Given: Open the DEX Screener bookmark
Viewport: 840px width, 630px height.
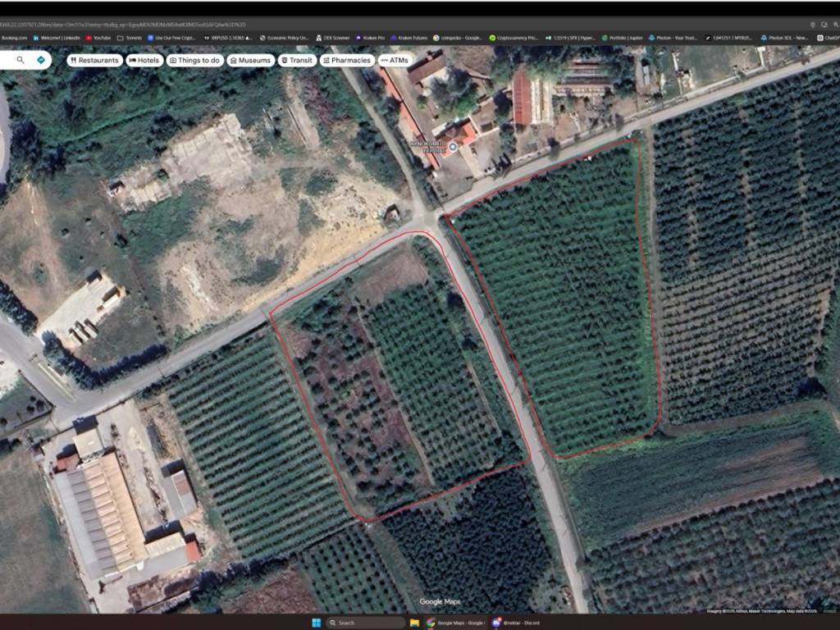Looking at the screenshot, I should click(x=334, y=38).
